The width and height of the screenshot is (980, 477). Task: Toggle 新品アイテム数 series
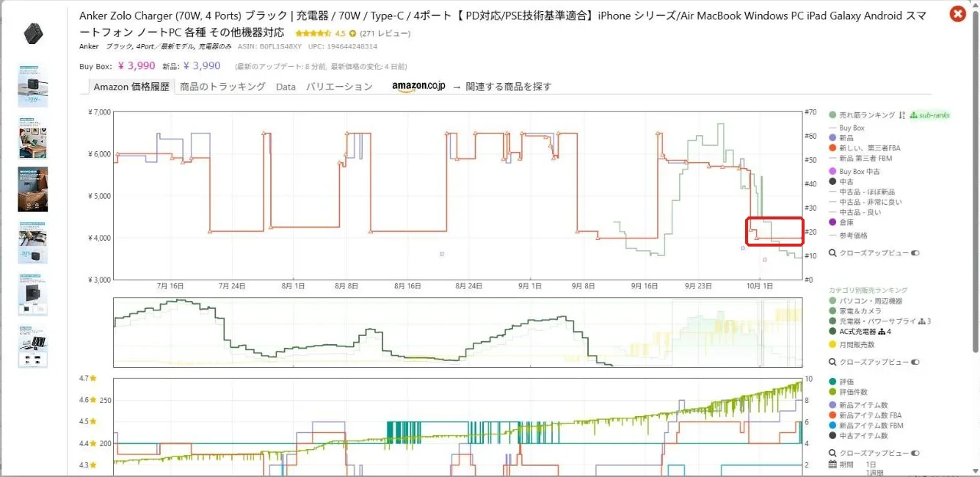pyautogui.click(x=858, y=405)
